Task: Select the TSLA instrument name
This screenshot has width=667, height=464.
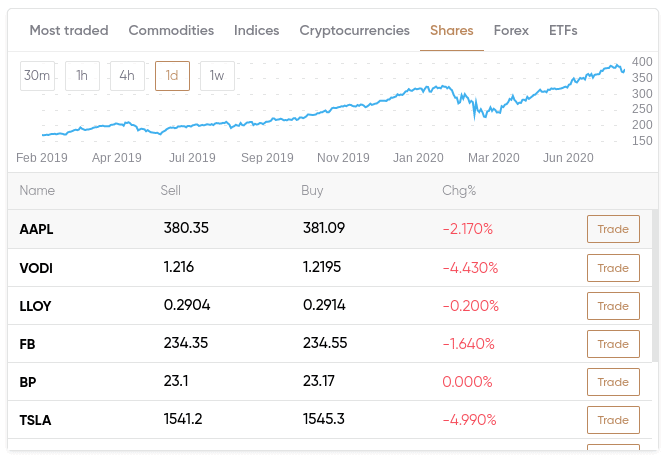Action: pos(35,420)
